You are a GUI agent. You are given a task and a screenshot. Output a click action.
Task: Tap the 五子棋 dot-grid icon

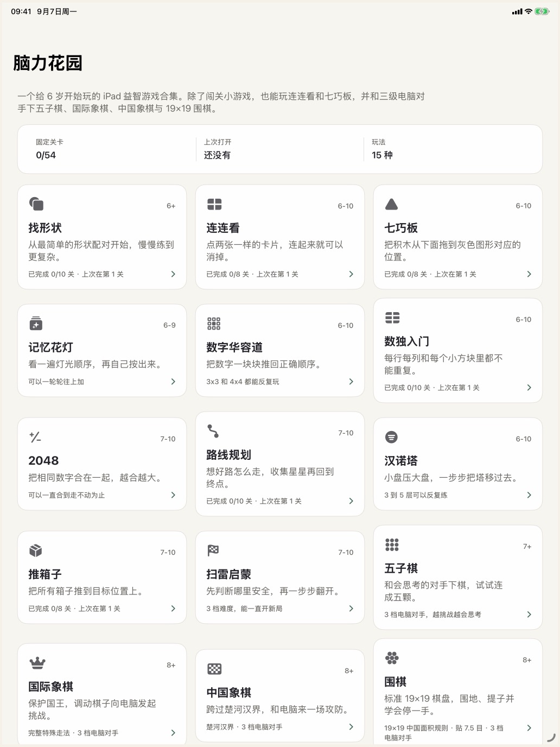tap(392, 545)
